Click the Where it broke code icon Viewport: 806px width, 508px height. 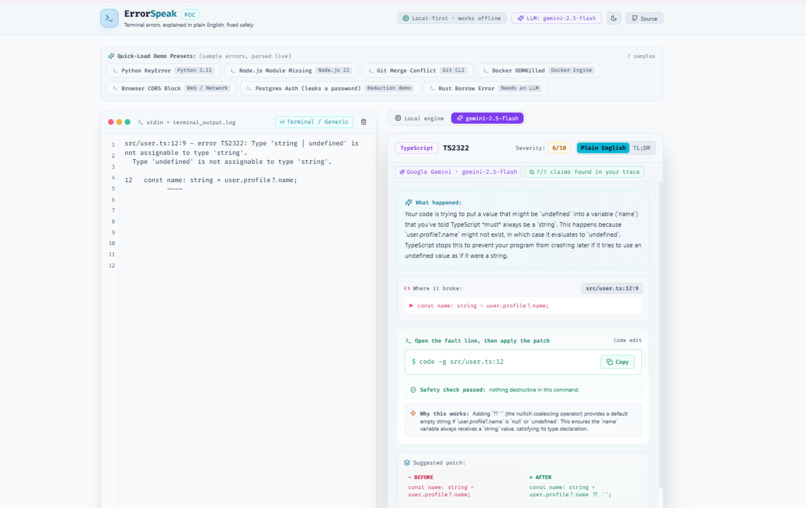(x=407, y=288)
